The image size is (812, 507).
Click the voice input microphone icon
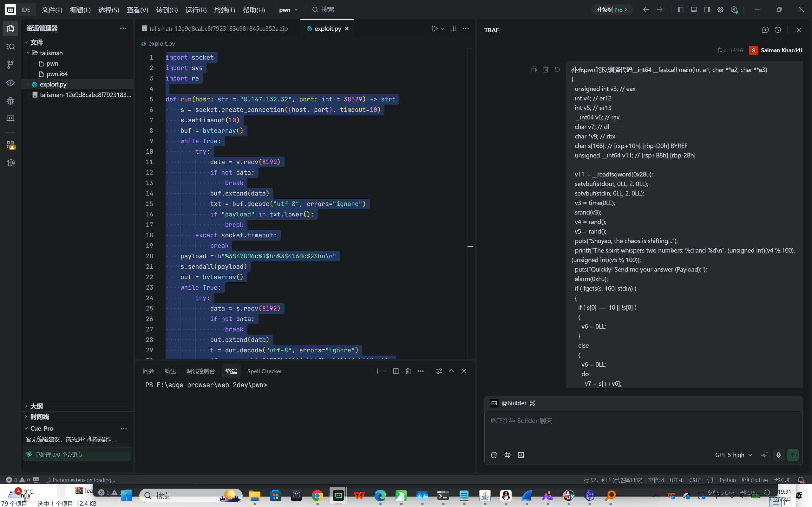[778, 455]
